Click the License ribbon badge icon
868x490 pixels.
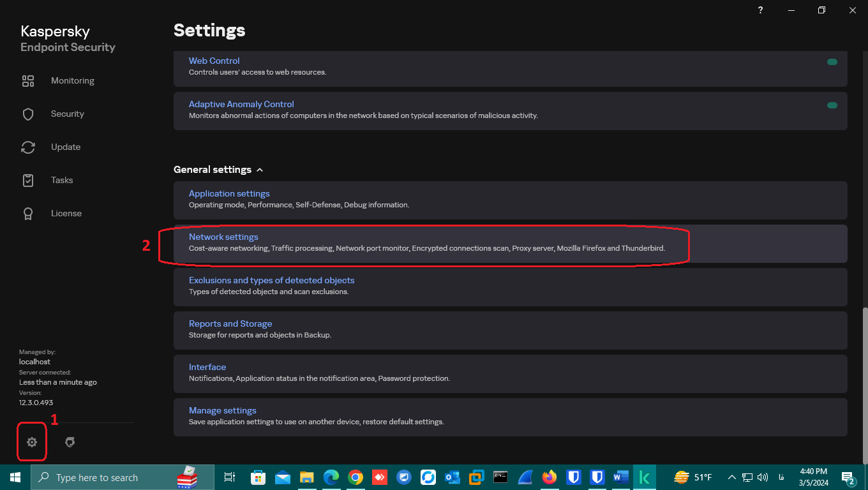point(28,214)
